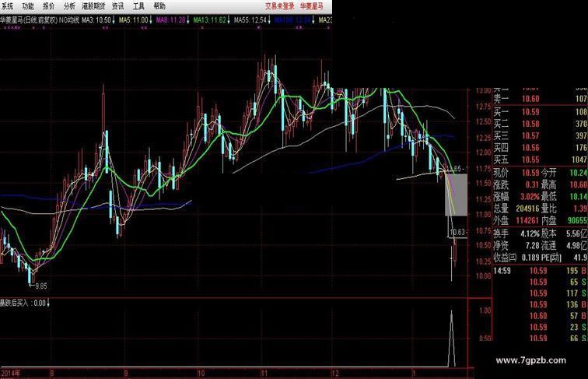Viewport: 588px width, 379px height.
Task: Click the 今开 value 10.24
Action: (x=579, y=173)
